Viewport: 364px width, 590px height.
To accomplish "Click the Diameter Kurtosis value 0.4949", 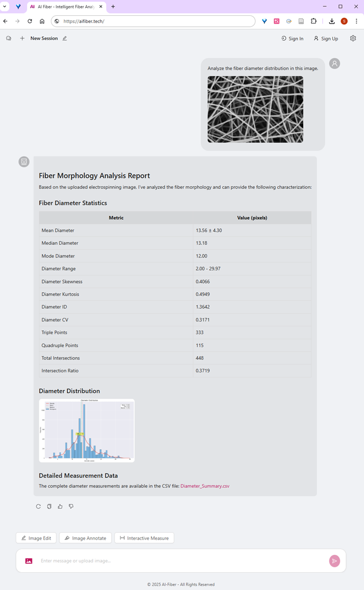I will coord(203,294).
